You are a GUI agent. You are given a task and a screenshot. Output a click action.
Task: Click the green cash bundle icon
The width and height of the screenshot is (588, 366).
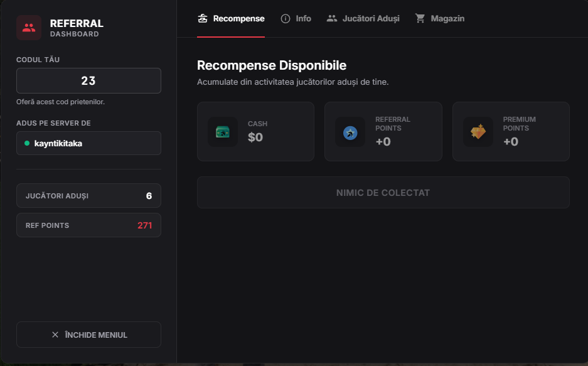tap(223, 132)
